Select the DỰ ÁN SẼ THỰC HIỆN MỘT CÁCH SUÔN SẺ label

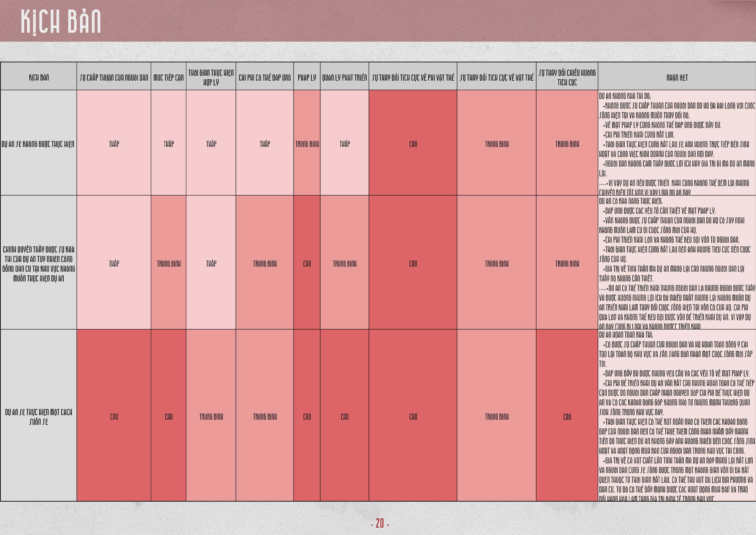click(39, 417)
